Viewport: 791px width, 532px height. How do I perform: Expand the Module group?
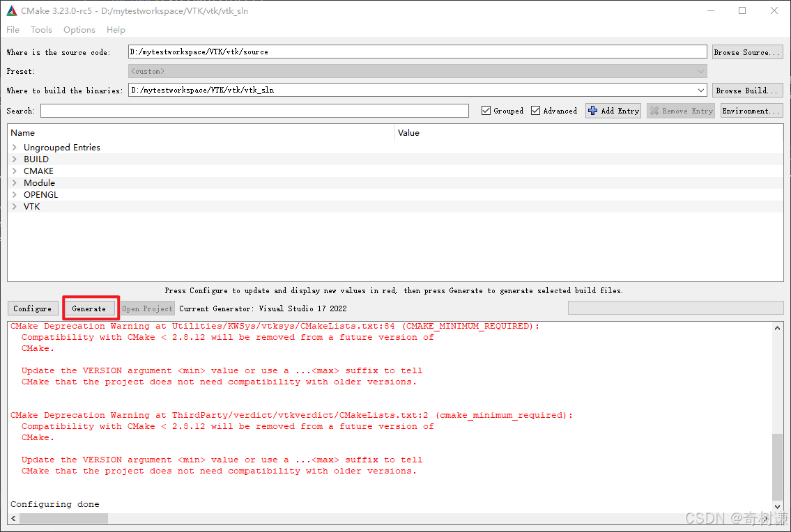(x=15, y=183)
